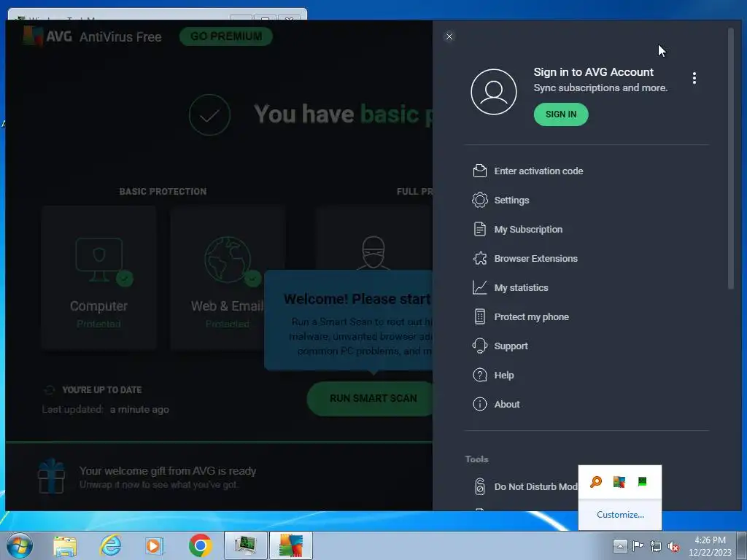Click 'Your welcome gift from AVG is ready'
This screenshot has width=747, height=560.
click(x=168, y=471)
